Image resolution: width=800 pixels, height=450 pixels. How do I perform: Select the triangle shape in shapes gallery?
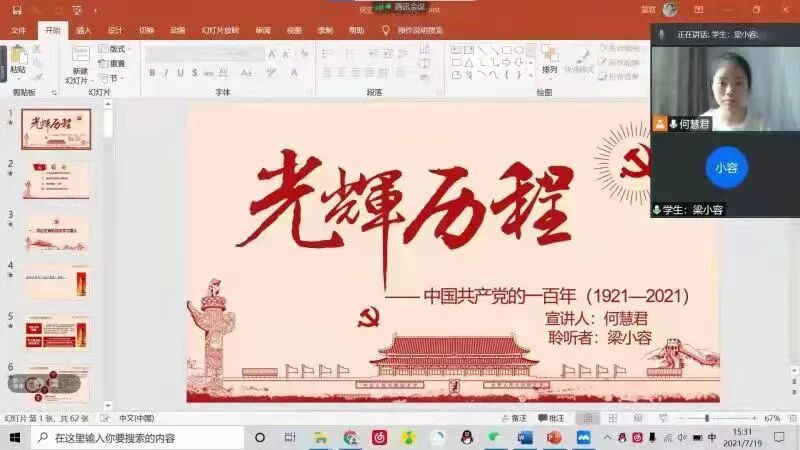(469, 63)
